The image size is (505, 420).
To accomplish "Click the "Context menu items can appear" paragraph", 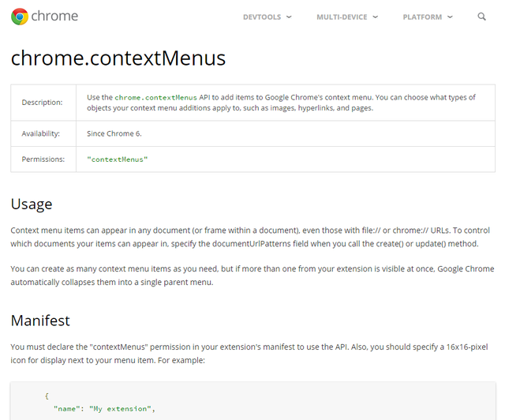I will (250, 238).
